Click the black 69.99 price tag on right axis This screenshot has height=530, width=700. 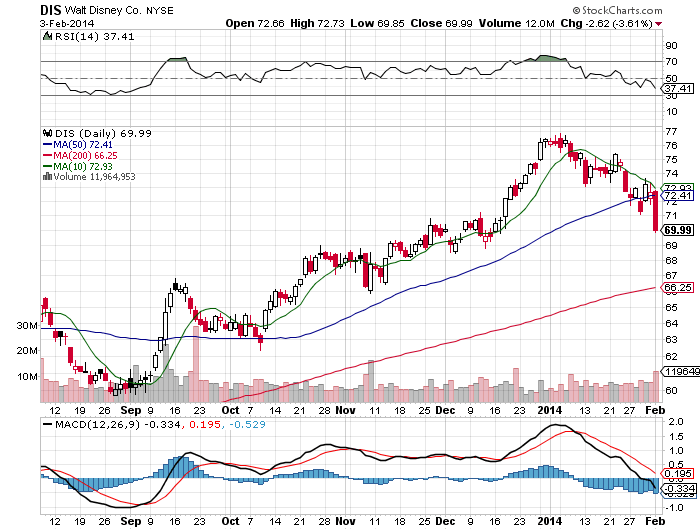click(678, 230)
